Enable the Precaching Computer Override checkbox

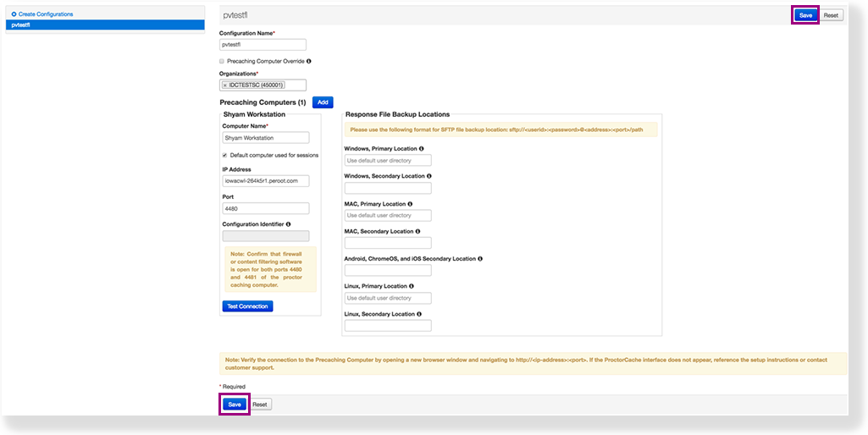222,62
